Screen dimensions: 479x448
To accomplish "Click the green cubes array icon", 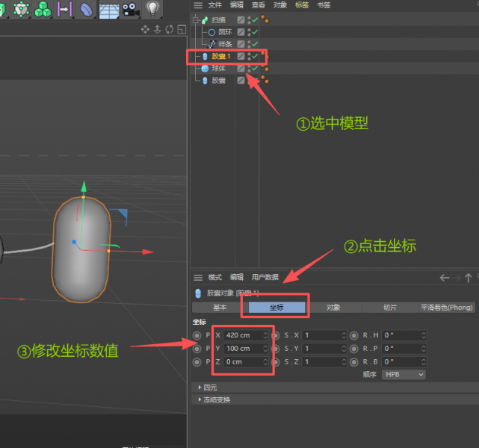I will click(43, 9).
